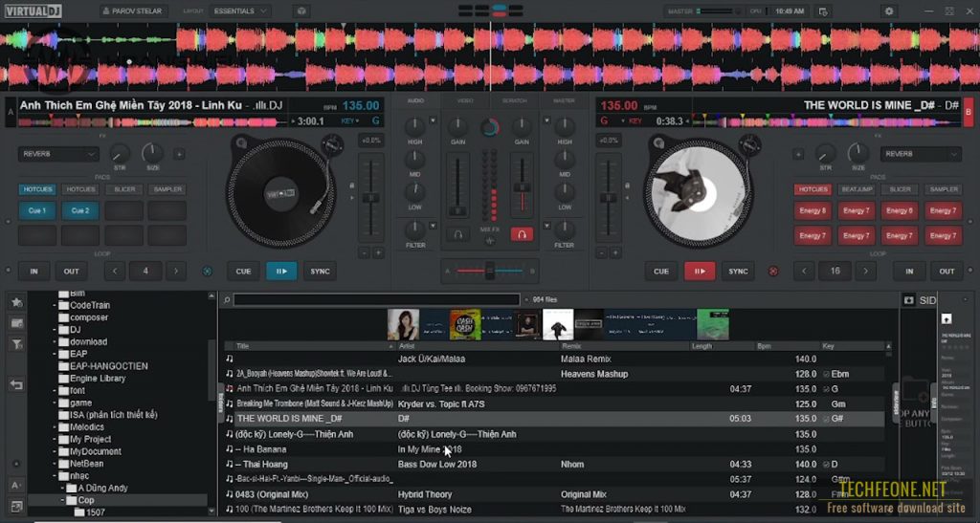Viewport: 980px width, 523px height.
Task: Toggle the play/pause button on deck A
Action: point(282,272)
